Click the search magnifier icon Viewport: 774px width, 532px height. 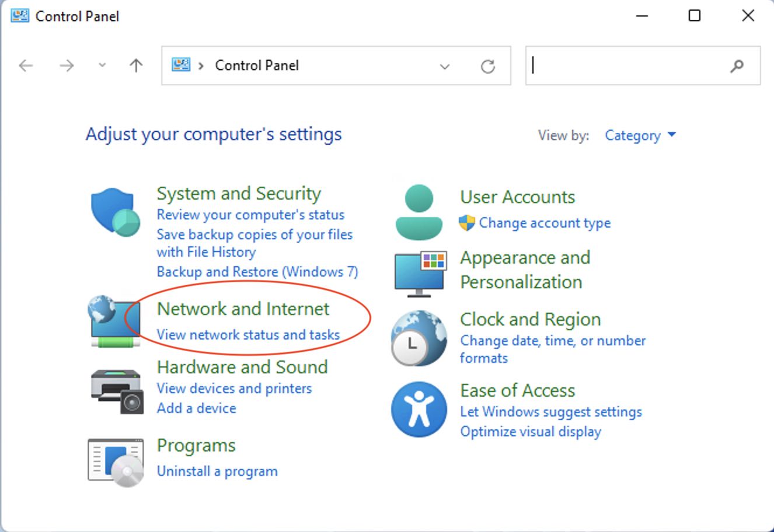click(737, 66)
